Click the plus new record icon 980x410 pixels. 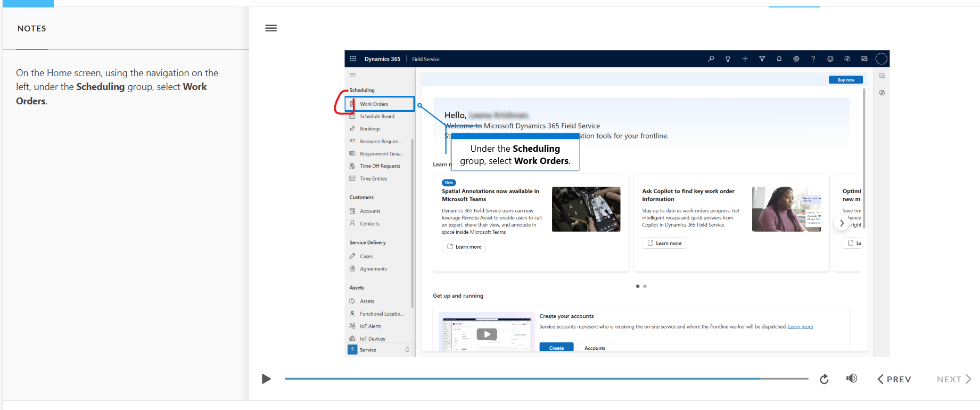click(x=745, y=59)
